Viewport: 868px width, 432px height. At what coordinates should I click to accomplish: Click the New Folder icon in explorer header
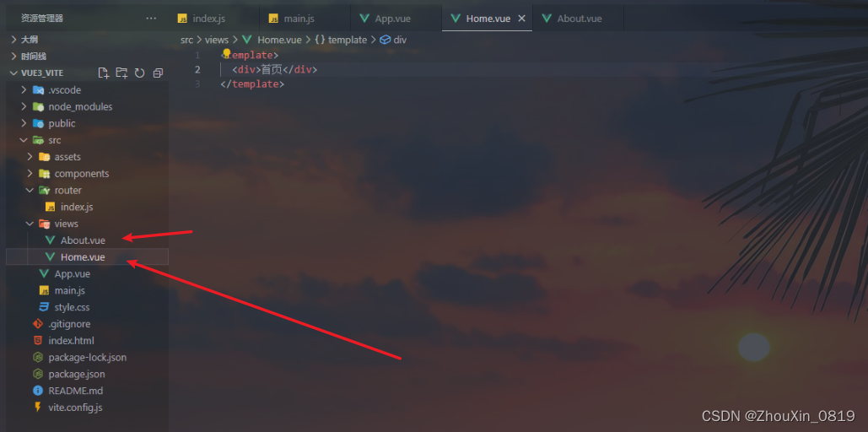point(121,73)
